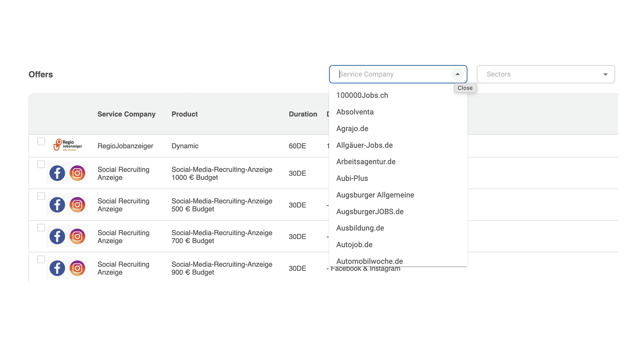The width and height of the screenshot is (644, 362).
Task: Click the Dynamic product cell
Action: pos(185,146)
